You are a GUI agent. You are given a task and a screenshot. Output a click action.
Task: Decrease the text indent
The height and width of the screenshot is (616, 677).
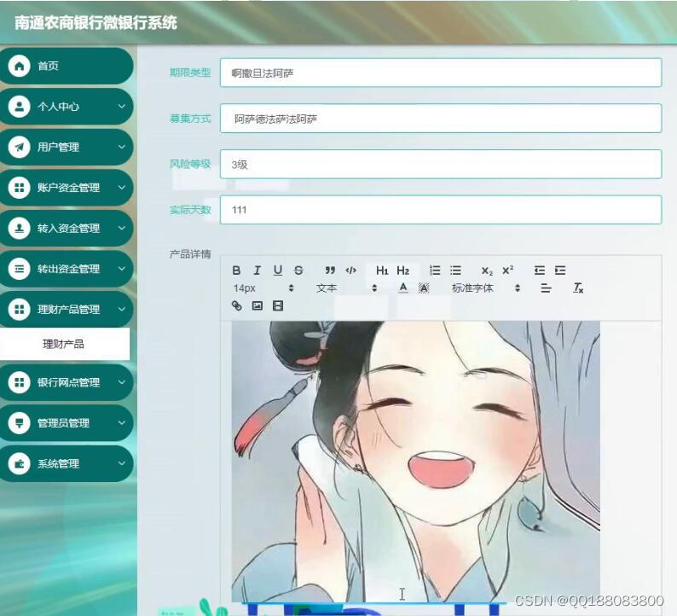click(539, 270)
